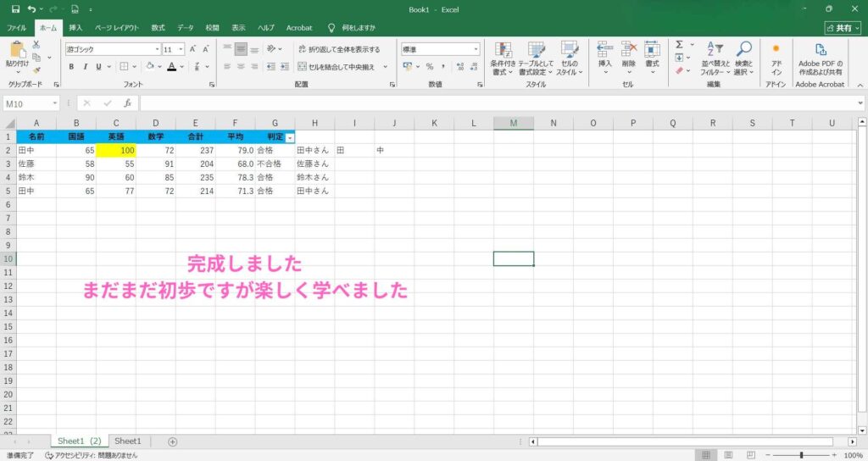Open the Clipboard group dialog launcher

tap(57, 84)
